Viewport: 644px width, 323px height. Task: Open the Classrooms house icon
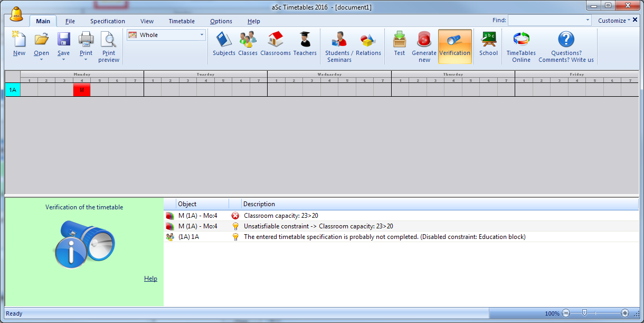pos(276,40)
